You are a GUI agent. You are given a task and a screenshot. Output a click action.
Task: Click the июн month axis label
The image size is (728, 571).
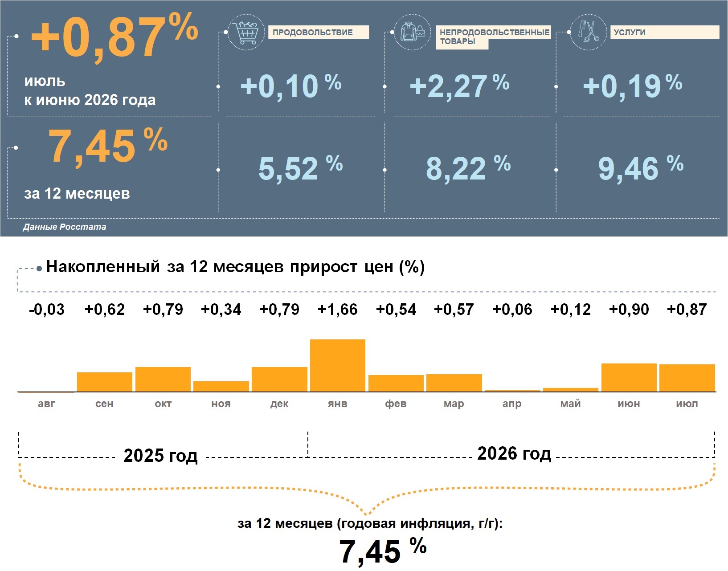pos(629,404)
